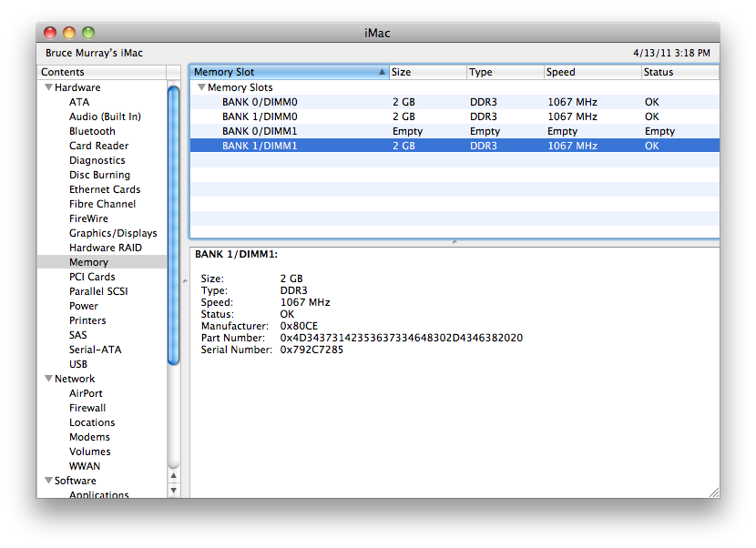Select Disc Burning entry
Image resolution: width=756 pixels, height=548 pixels.
pyautogui.click(x=100, y=175)
